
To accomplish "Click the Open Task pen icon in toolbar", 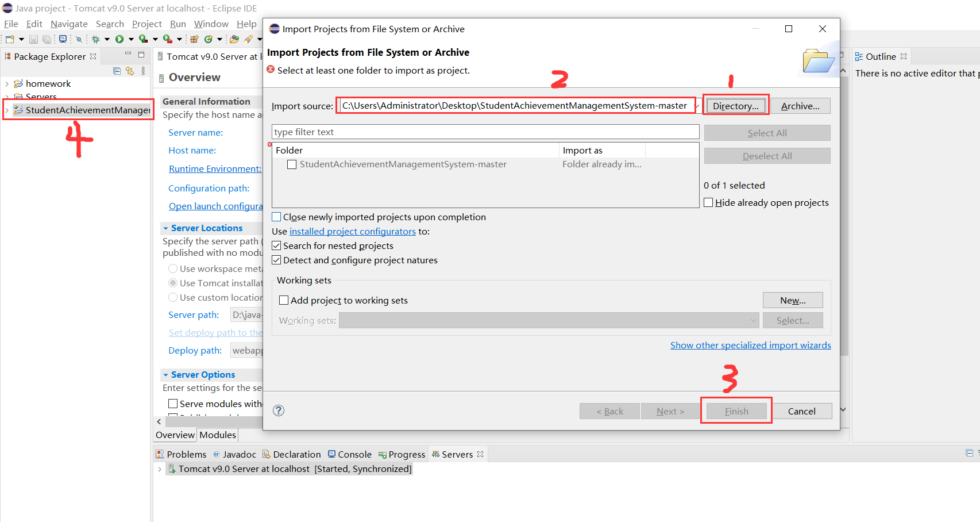I will 248,39.
